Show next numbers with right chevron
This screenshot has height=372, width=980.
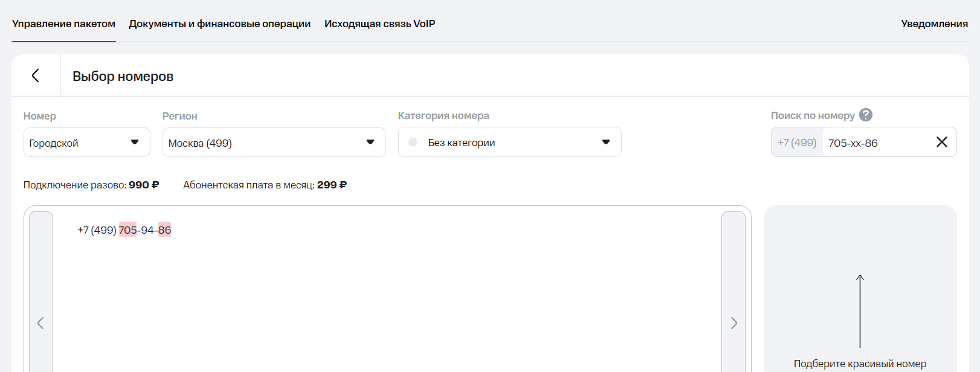pyautogui.click(x=733, y=323)
